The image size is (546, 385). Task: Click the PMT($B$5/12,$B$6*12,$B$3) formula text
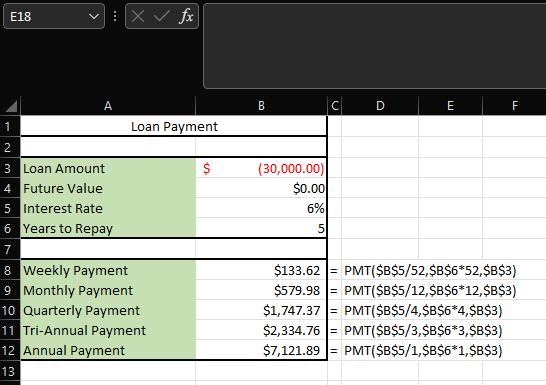[x=430, y=290]
